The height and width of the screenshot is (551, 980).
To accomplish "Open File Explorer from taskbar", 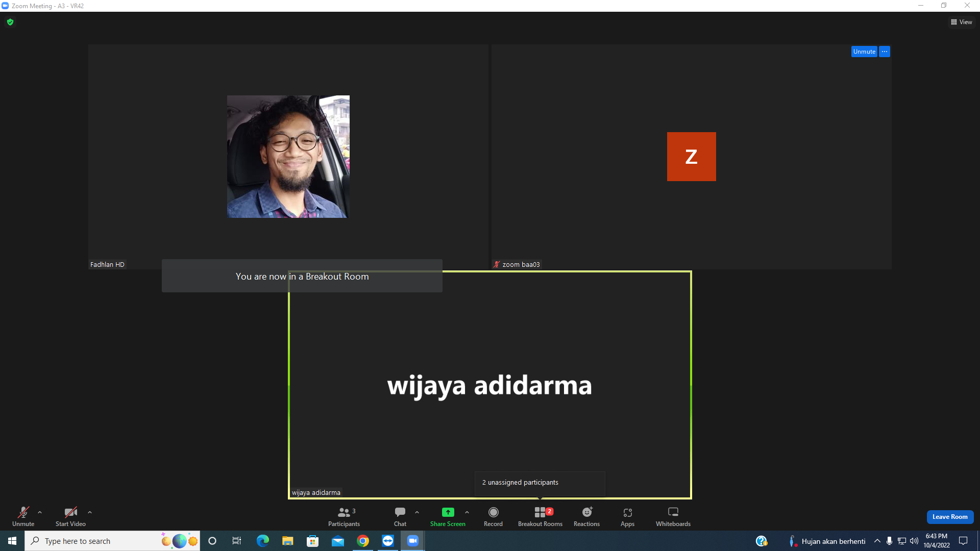I will (288, 541).
